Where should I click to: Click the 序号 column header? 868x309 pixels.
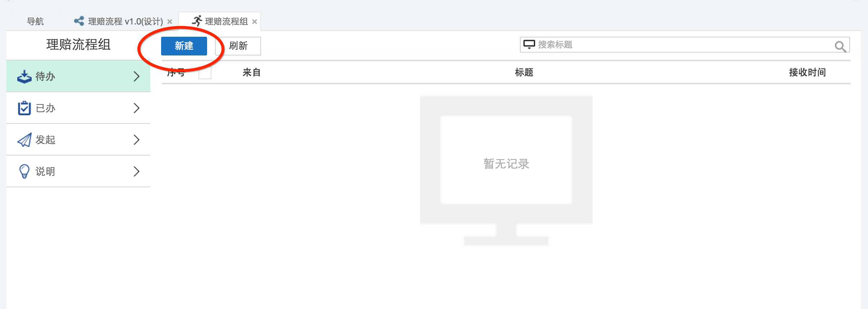tap(176, 72)
